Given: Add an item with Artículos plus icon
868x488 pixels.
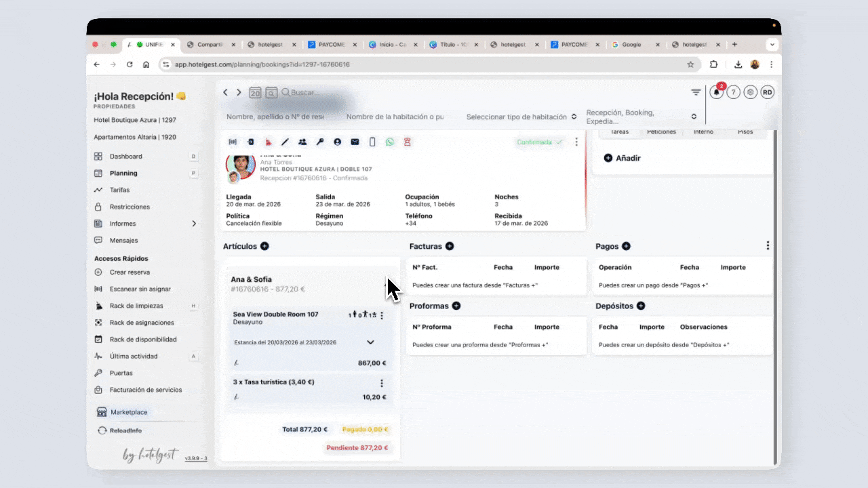Looking at the screenshot, I should coord(264,246).
